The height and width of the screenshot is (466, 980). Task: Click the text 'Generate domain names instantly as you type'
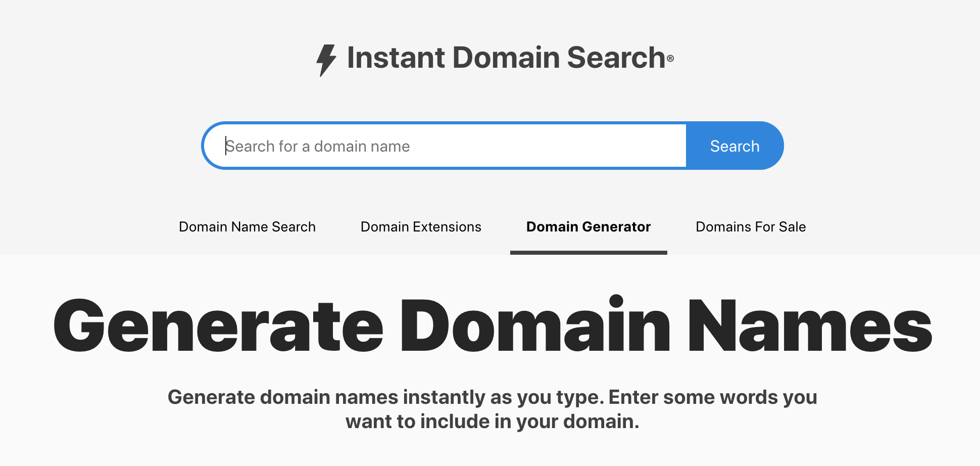[386, 397]
